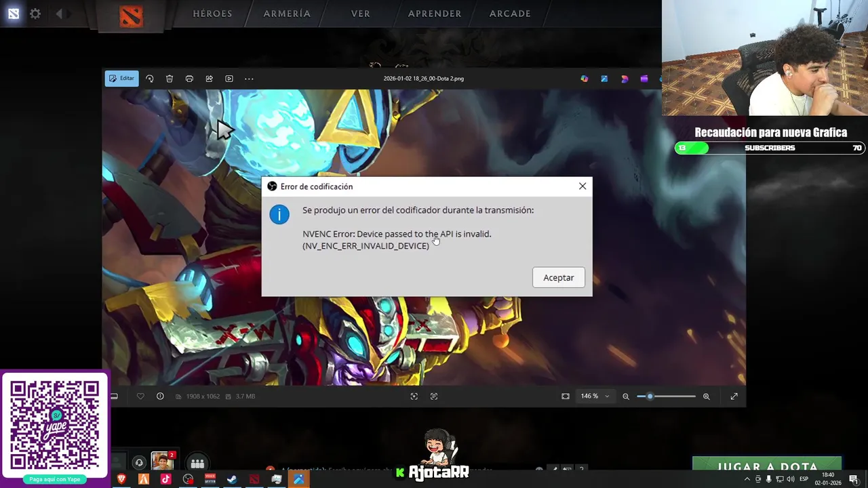
Task: Open the three-dots more options menu
Action: (249, 79)
